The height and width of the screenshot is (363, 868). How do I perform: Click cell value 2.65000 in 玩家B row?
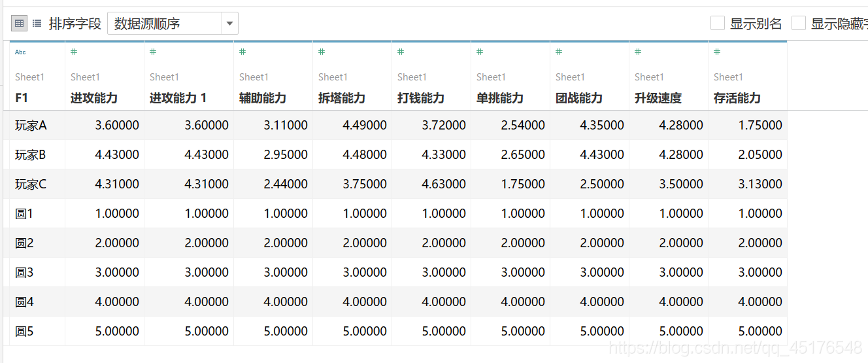pyautogui.click(x=523, y=154)
